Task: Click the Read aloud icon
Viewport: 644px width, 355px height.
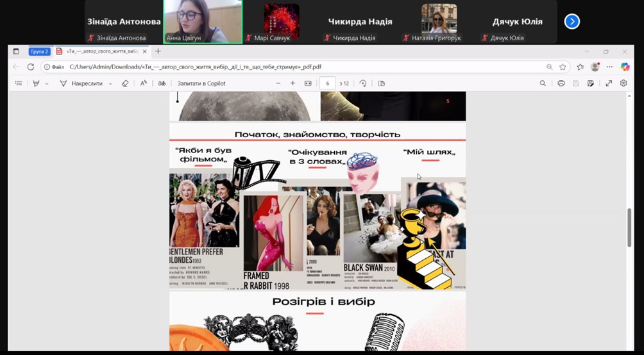Action: (x=143, y=83)
